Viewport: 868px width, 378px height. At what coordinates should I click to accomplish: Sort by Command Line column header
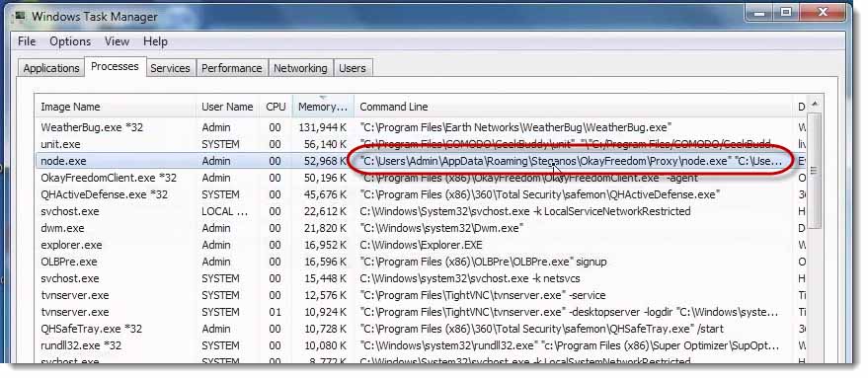pyautogui.click(x=574, y=107)
